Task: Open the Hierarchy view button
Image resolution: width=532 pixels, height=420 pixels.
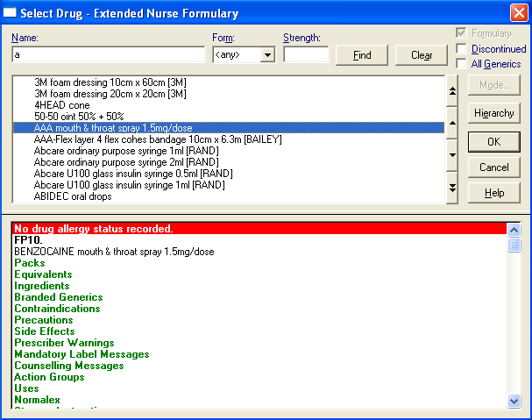Action: coord(494,114)
